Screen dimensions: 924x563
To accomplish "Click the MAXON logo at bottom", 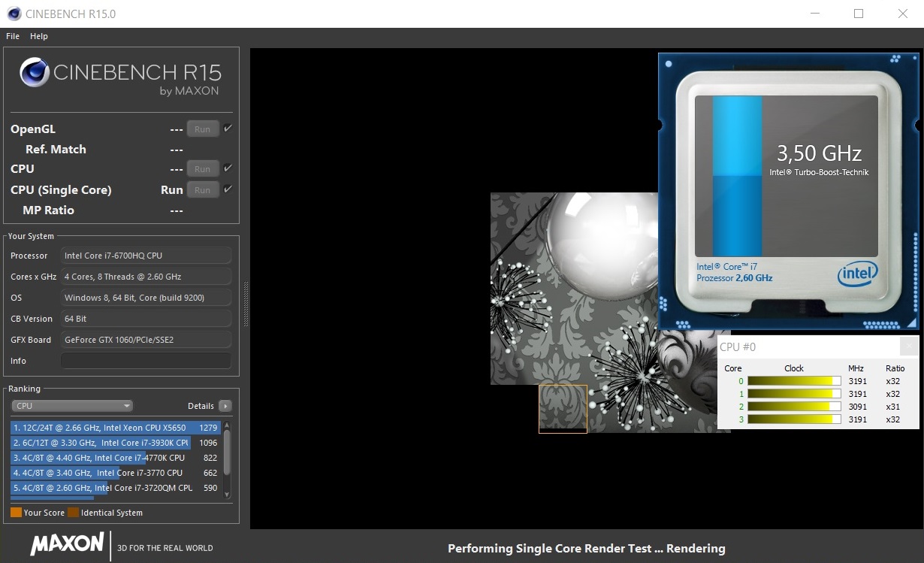I will pyautogui.click(x=67, y=544).
